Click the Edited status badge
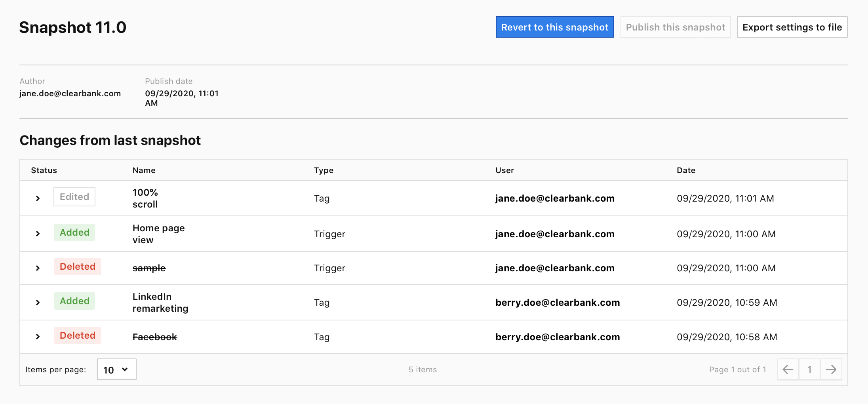The image size is (868, 404). [74, 197]
